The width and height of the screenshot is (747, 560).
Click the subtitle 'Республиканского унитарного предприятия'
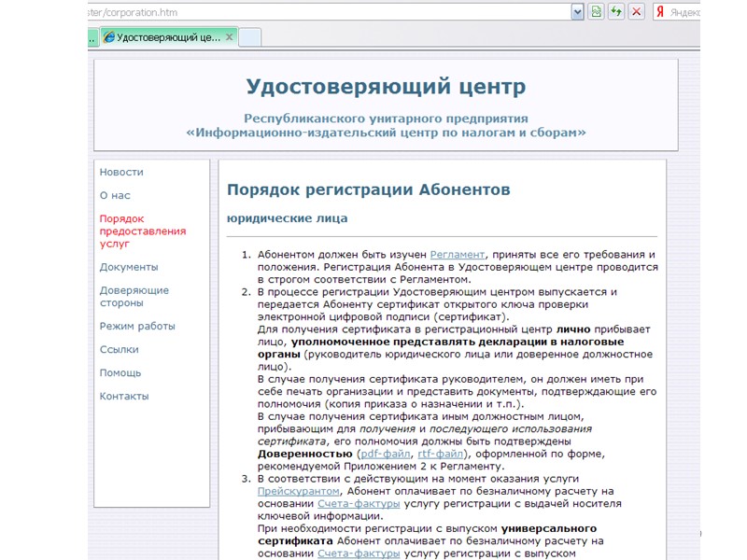coord(386,119)
